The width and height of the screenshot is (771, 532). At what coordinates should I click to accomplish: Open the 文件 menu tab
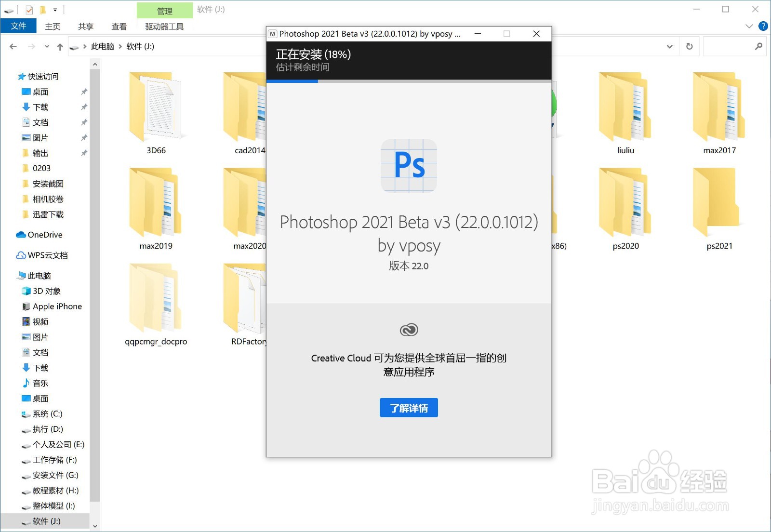(x=18, y=26)
